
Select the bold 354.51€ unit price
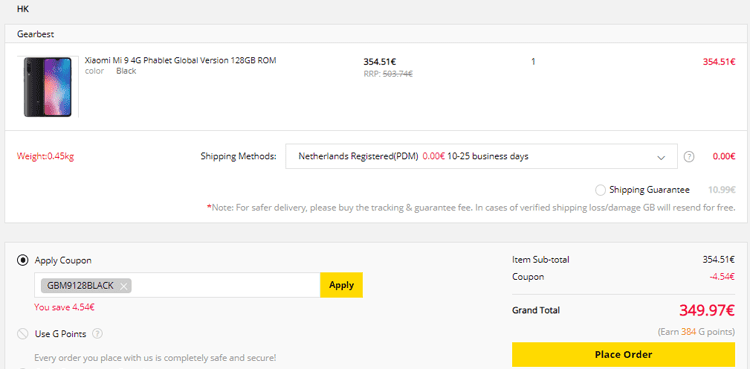coord(380,62)
